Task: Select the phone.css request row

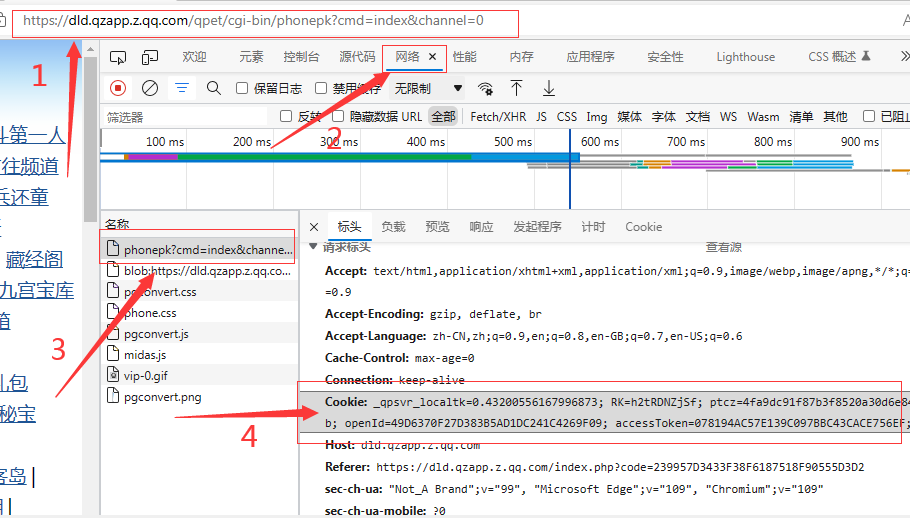Action: coord(198,313)
